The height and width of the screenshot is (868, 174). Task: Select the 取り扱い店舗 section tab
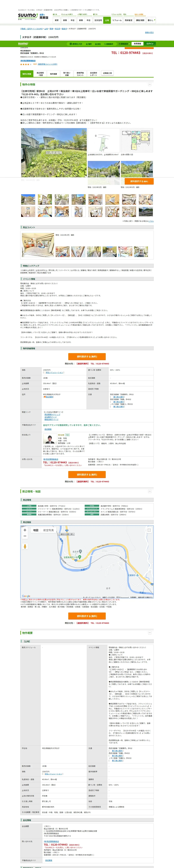[67, 74]
